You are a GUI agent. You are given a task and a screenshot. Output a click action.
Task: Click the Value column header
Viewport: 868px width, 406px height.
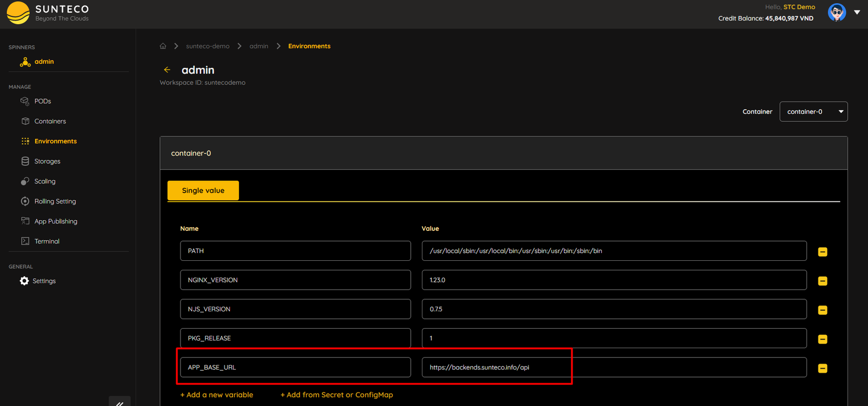click(x=430, y=229)
